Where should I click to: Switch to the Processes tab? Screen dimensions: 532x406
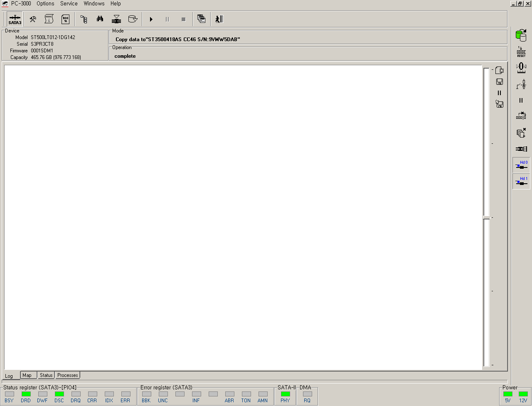point(67,375)
